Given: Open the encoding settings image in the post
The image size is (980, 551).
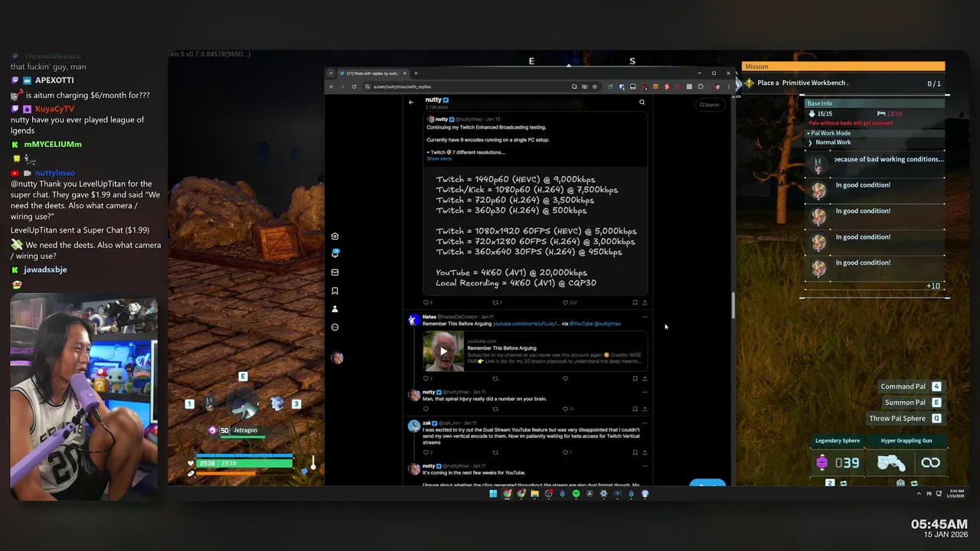Looking at the screenshot, I should [x=536, y=230].
